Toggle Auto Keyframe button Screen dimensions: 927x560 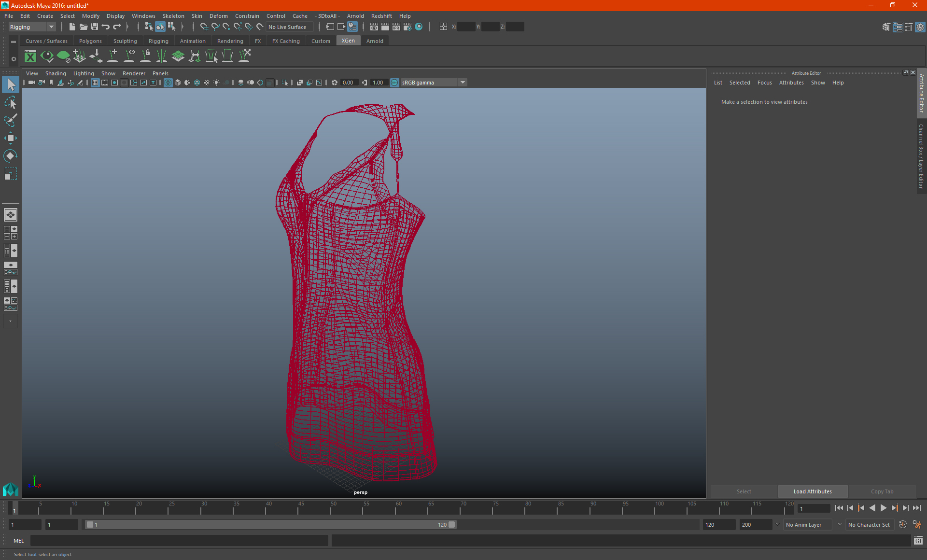902,525
